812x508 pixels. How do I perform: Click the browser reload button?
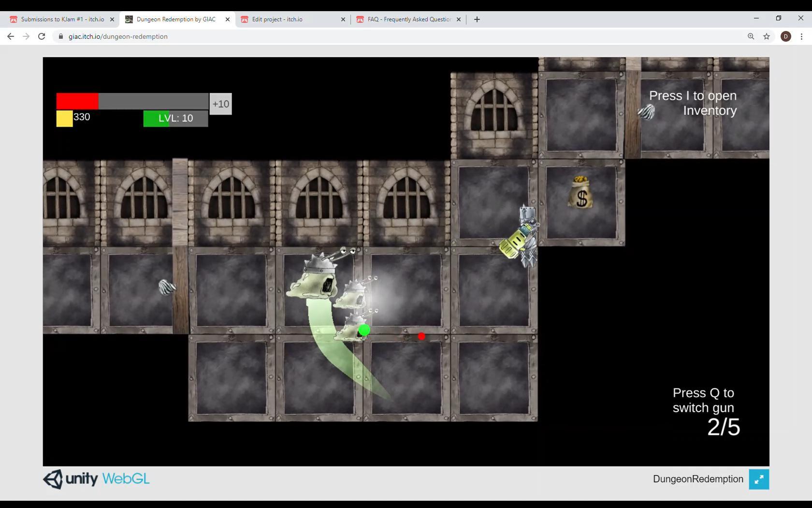click(x=42, y=36)
